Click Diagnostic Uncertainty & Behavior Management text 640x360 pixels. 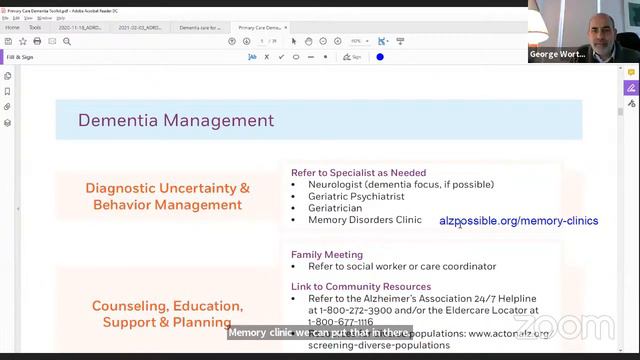167,196
